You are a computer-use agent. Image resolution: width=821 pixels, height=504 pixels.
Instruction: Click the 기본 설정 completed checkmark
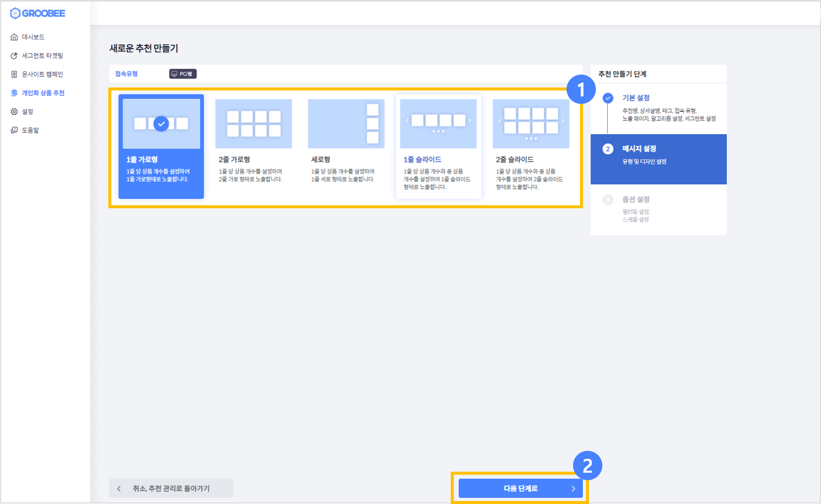(608, 98)
